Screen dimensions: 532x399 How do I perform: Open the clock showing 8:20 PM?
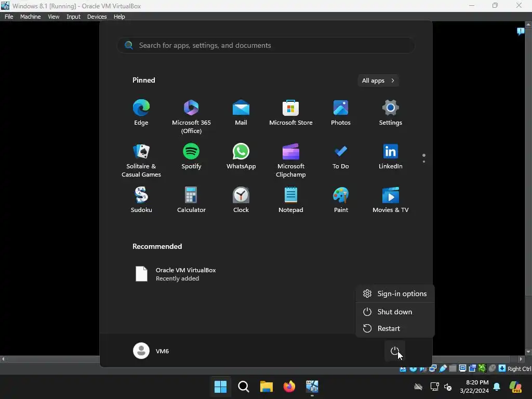[474, 387]
